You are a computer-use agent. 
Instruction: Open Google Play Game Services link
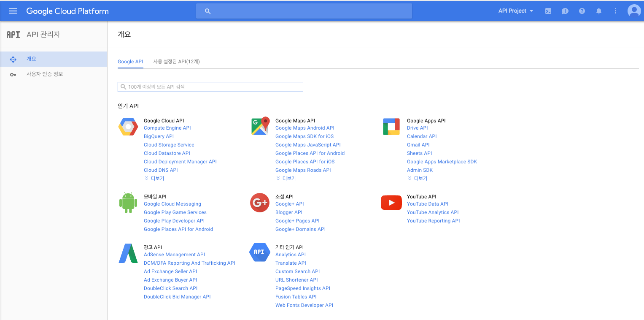coord(175,212)
